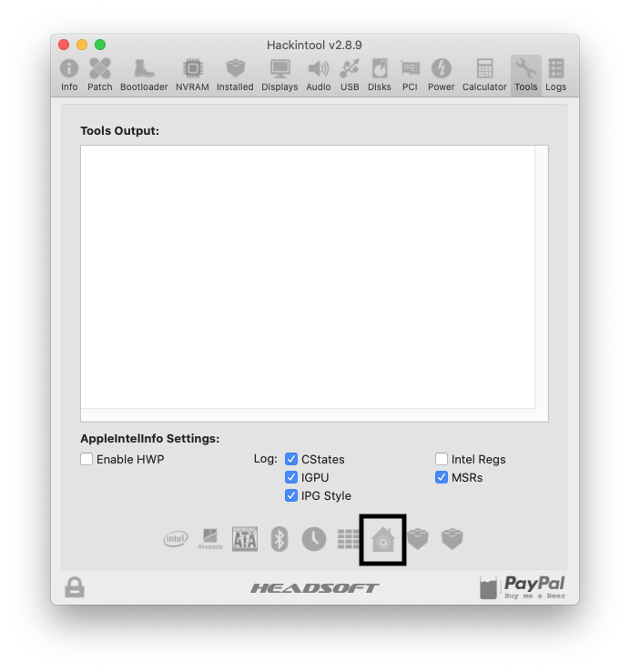
Task: Check the Intel Regs checkbox
Action: click(442, 459)
